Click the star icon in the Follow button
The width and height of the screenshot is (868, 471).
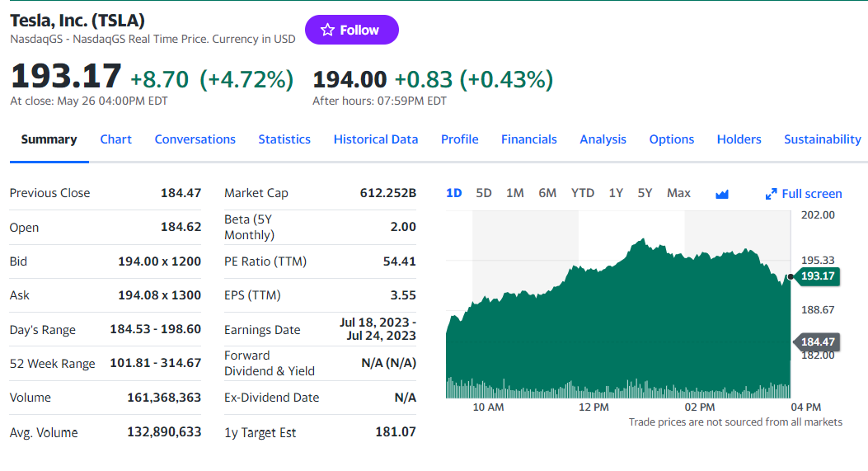(328, 30)
